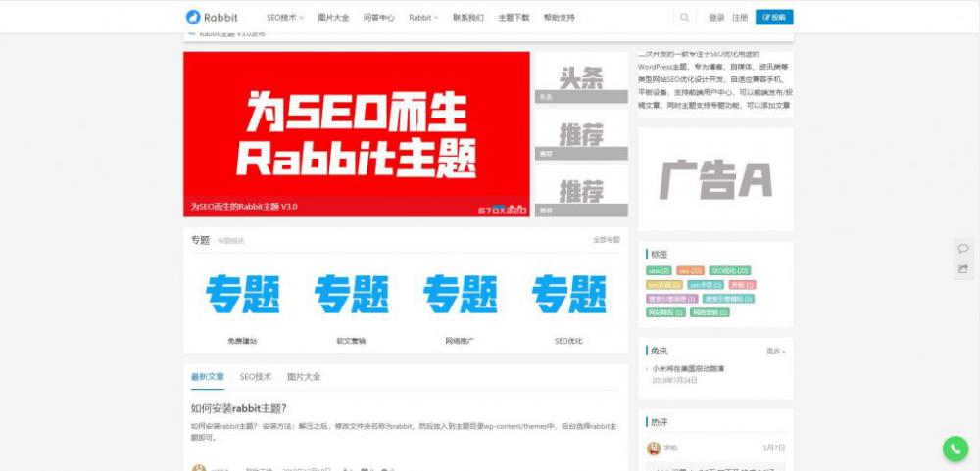Open the 联系我们 navigation item

(x=468, y=18)
